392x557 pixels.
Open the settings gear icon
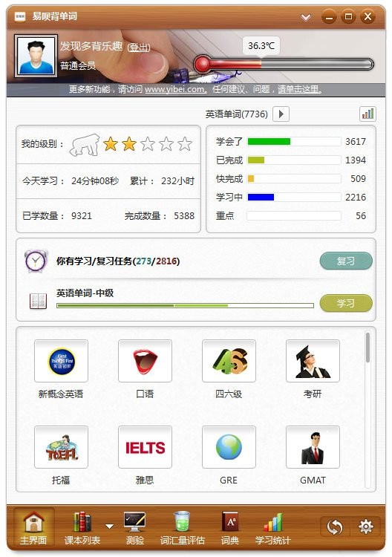[x=365, y=527]
